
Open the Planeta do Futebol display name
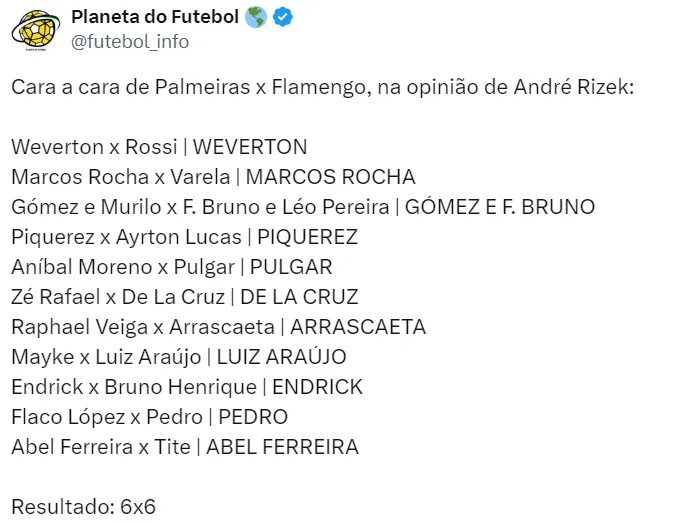point(154,18)
